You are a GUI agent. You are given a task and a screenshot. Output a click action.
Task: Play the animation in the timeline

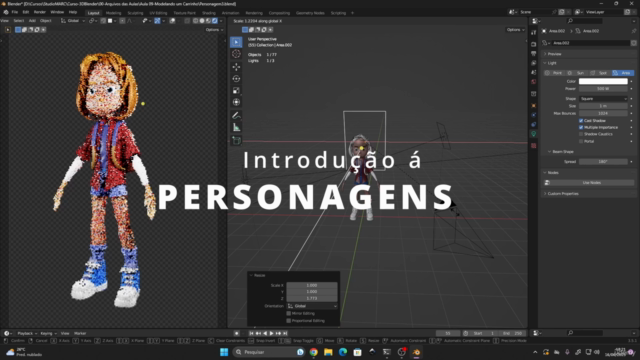(x=271, y=333)
